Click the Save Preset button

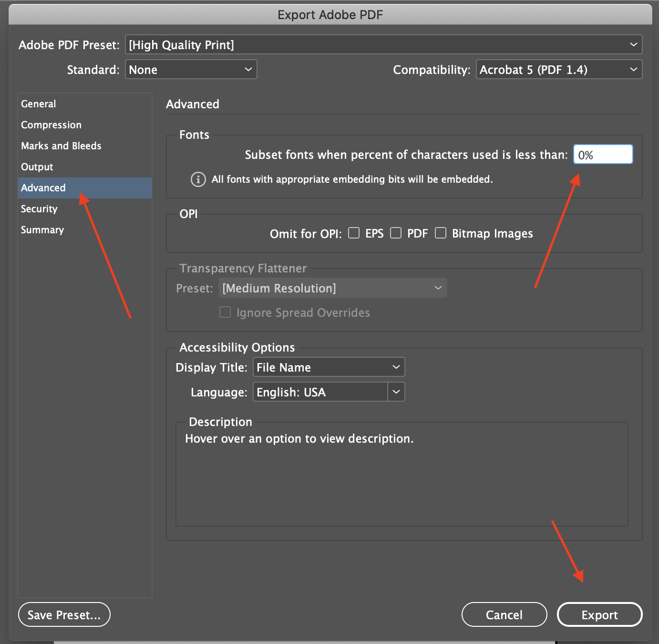click(x=64, y=614)
